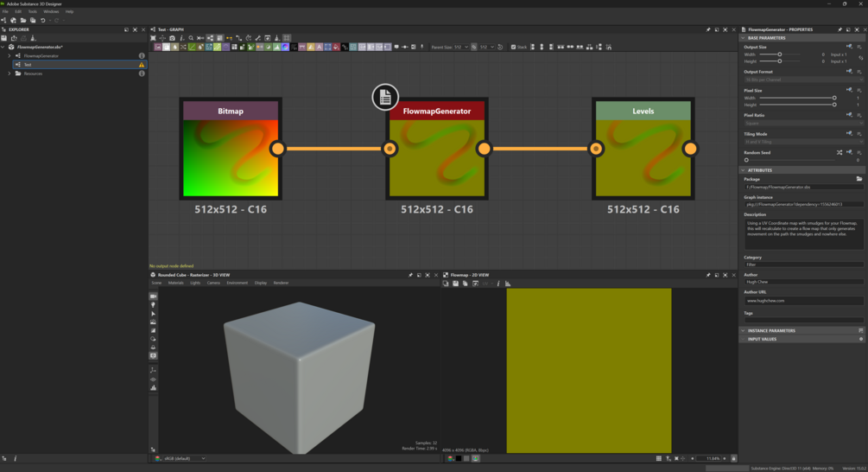868x472 pixels.
Task: Expand the Instance Parameters section
Action: (x=743, y=330)
